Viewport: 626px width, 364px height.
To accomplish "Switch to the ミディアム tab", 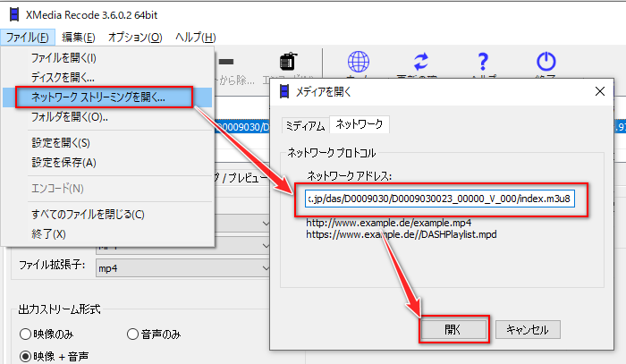I will tap(306, 126).
